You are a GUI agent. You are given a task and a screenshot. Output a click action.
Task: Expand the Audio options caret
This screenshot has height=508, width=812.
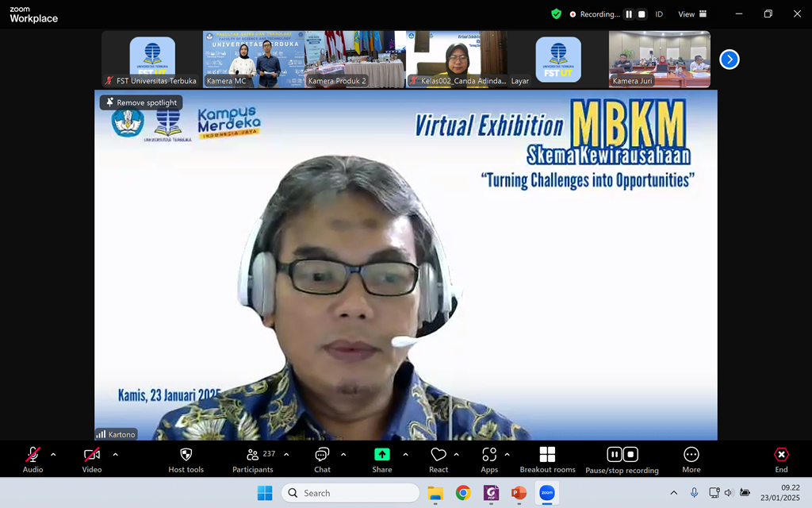(53, 455)
